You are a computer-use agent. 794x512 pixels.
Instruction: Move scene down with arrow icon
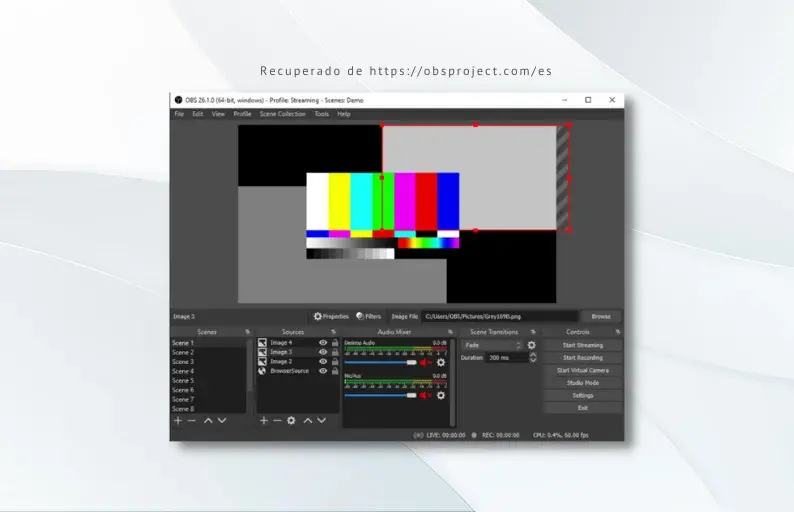click(222, 420)
